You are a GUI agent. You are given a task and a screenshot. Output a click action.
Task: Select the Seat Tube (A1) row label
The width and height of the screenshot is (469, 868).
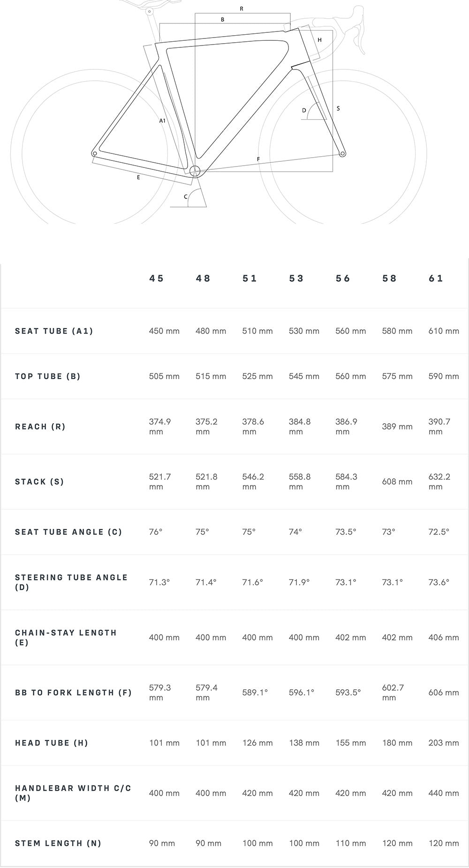(54, 331)
